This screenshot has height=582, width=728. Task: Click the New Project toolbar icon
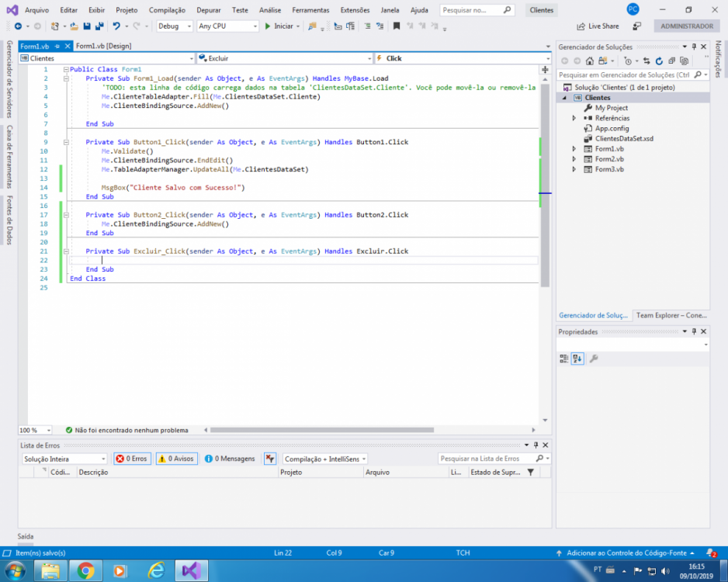pyautogui.click(x=55, y=26)
